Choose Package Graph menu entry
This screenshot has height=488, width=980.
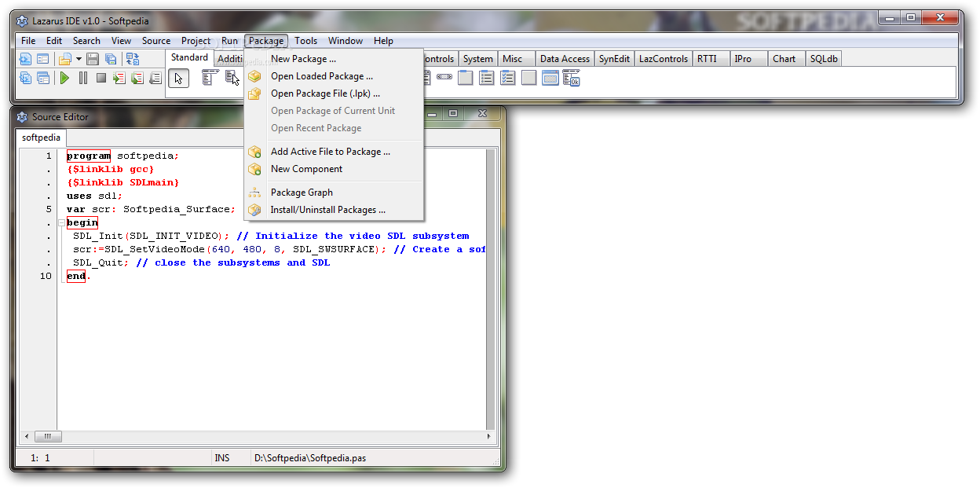[334, 193]
